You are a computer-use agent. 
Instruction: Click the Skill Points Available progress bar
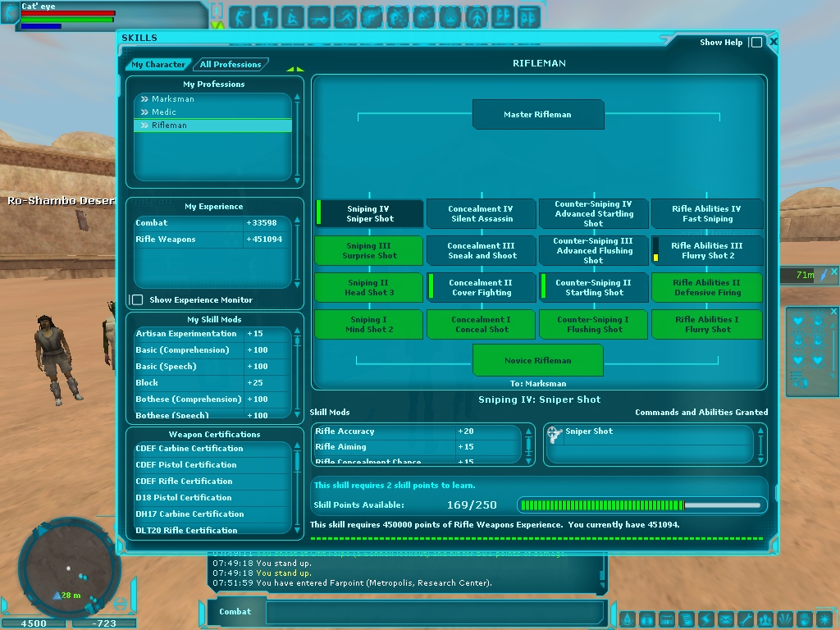point(642,505)
